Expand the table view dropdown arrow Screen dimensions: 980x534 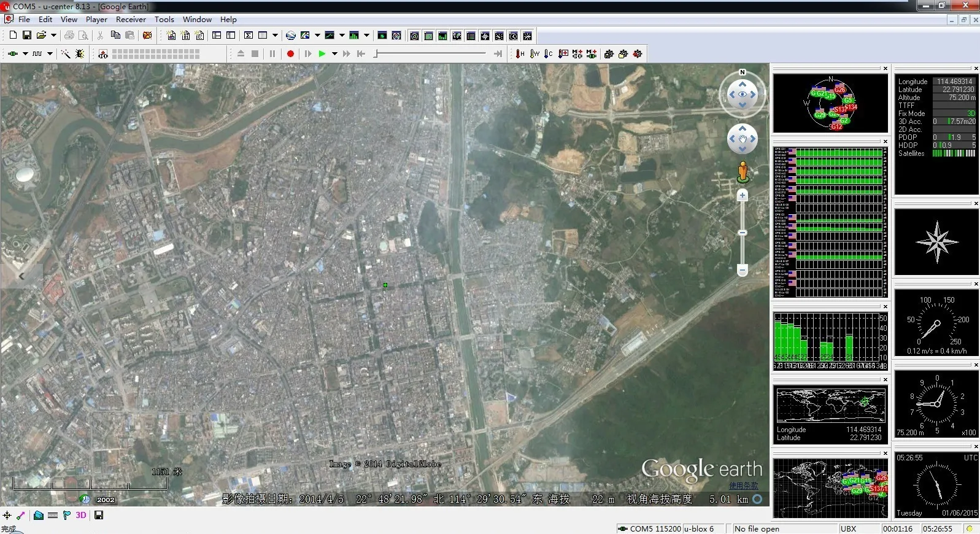click(275, 36)
